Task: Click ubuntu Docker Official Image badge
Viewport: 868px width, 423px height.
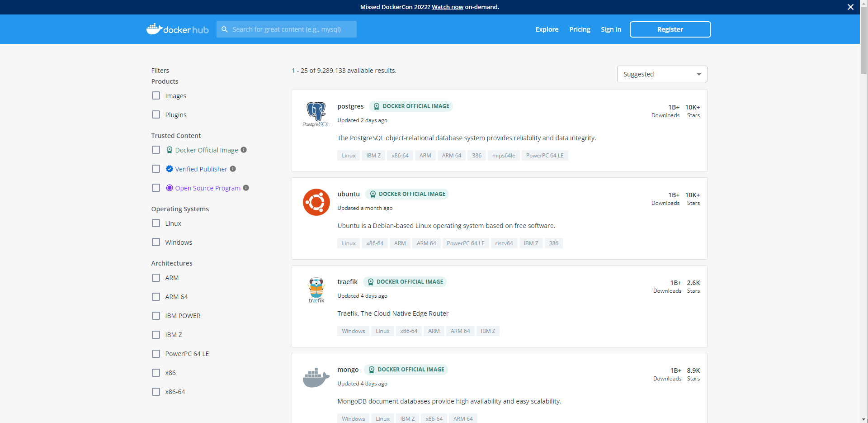Action: pos(407,194)
